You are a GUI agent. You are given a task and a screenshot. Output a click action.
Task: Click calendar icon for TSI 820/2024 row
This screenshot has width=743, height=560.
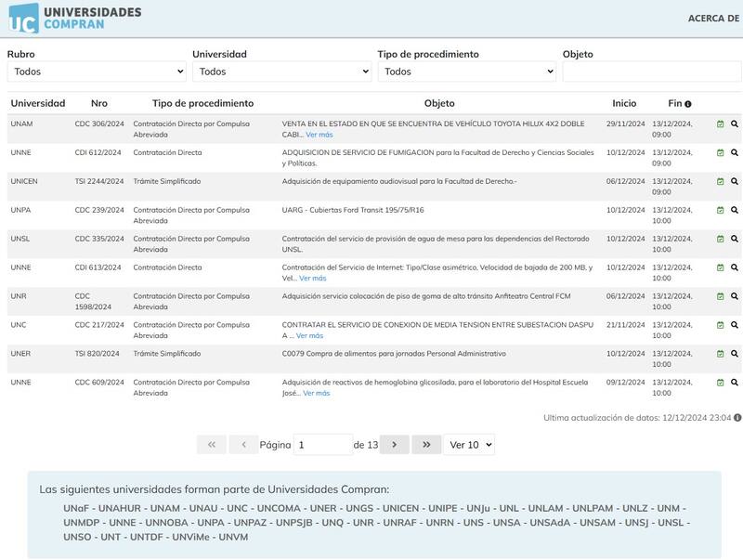pos(721,354)
